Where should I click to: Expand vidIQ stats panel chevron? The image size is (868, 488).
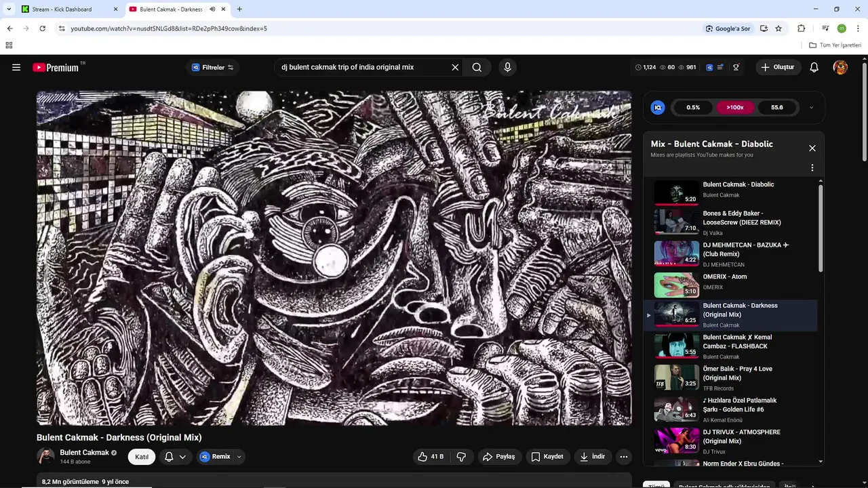tap(811, 107)
